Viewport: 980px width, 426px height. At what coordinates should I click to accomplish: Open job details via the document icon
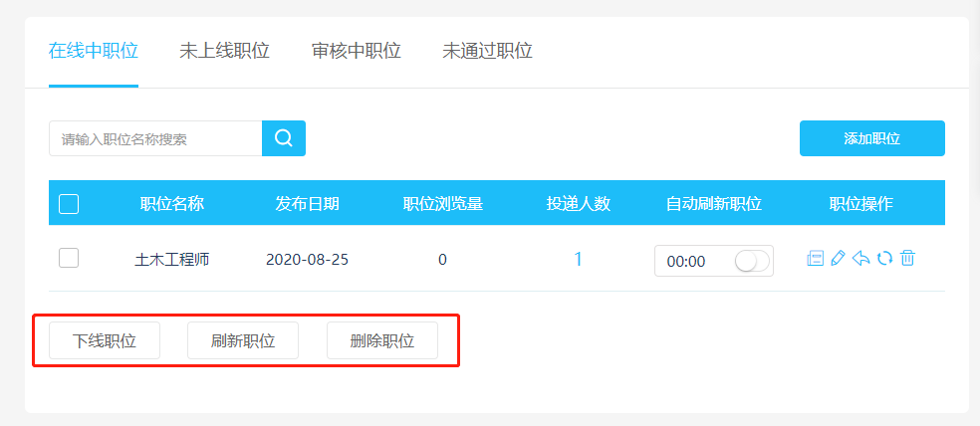[x=815, y=259]
